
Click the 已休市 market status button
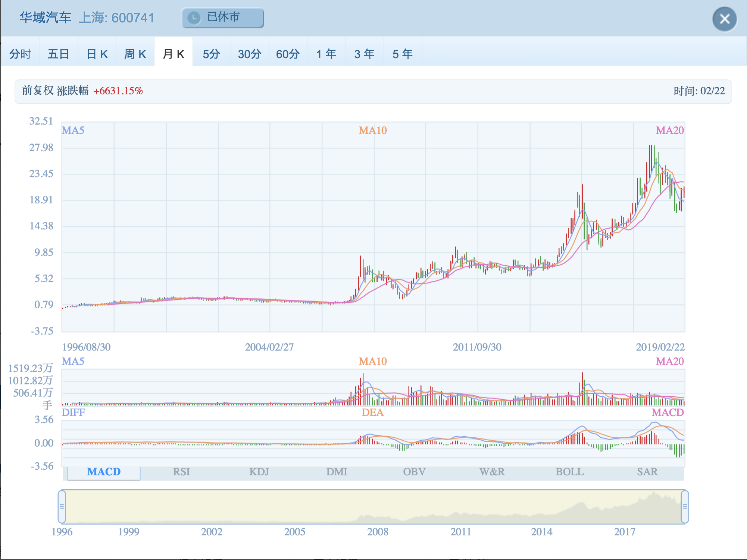(x=223, y=18)
